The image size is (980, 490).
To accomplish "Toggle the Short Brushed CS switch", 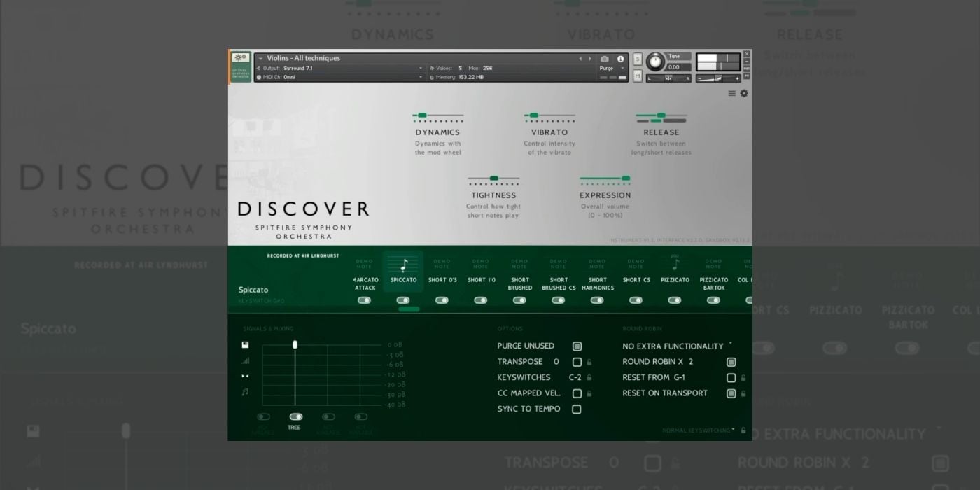I will (x=558, y=300).
